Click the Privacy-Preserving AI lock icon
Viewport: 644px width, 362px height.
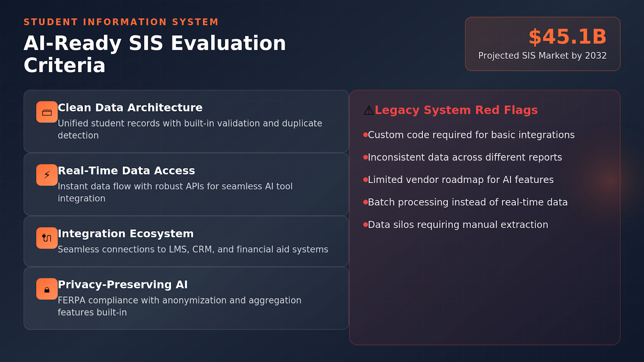(x=47, y=289)
